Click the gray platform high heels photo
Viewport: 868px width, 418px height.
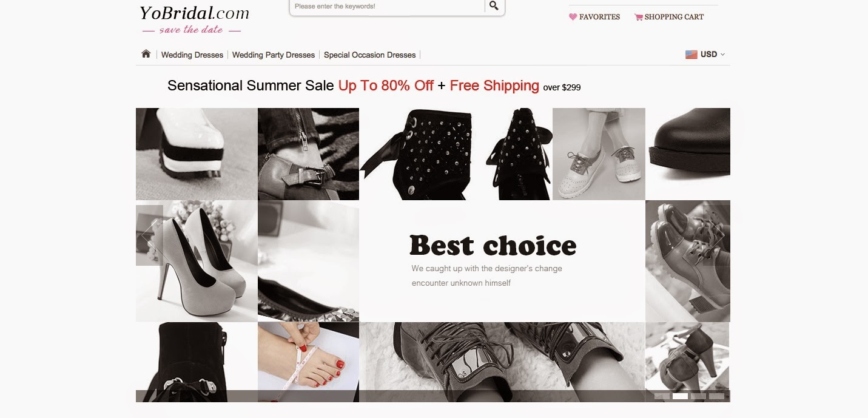[197, 261]
